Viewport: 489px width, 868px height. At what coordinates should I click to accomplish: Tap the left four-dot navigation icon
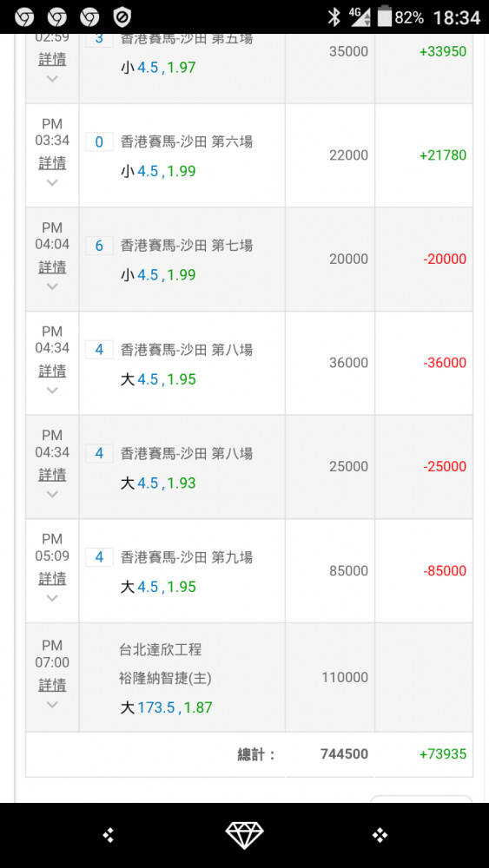coord(109,835)
